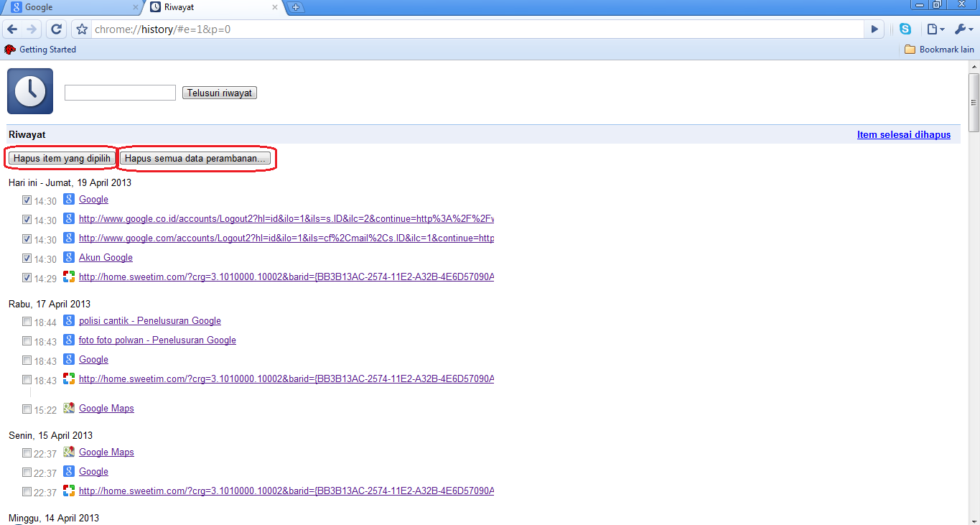Uncheck the Akun Google checkbox
This screenshot has width=980, height=525.
tap(27, 259)
